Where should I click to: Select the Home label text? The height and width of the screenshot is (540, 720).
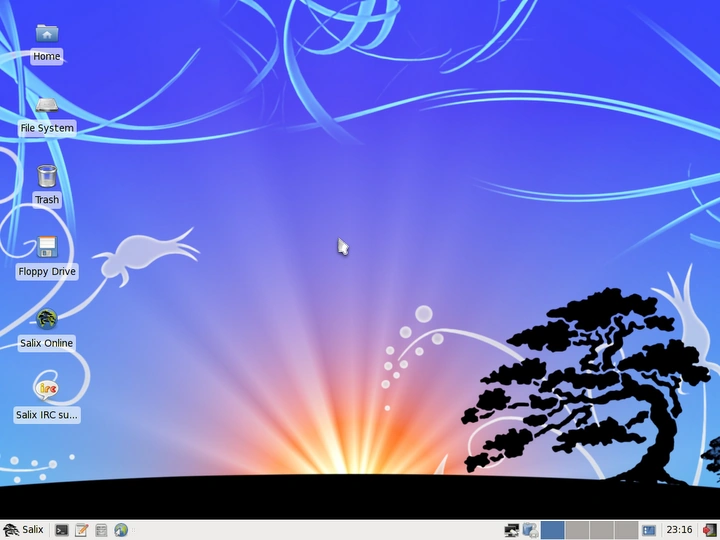click(47, 56)
